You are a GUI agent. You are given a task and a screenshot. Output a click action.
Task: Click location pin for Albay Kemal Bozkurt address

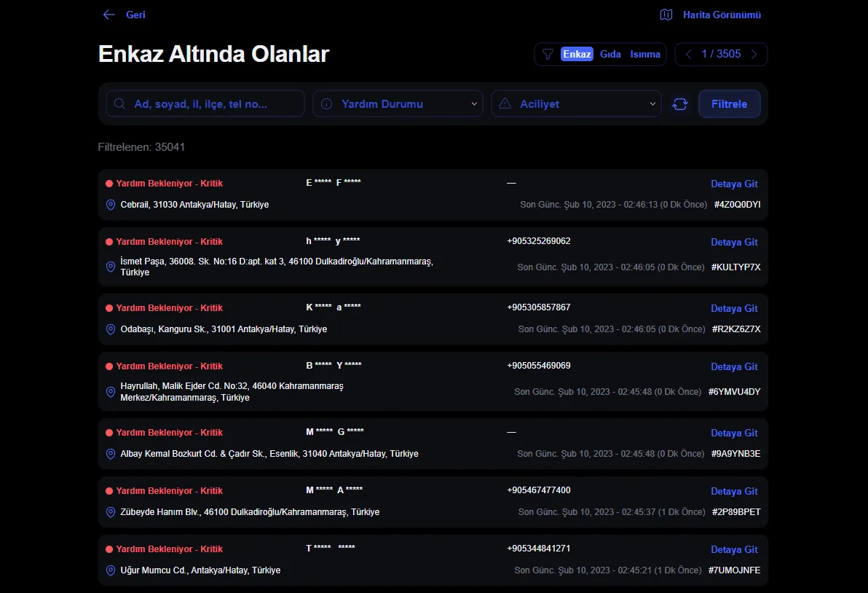(111, 454)
